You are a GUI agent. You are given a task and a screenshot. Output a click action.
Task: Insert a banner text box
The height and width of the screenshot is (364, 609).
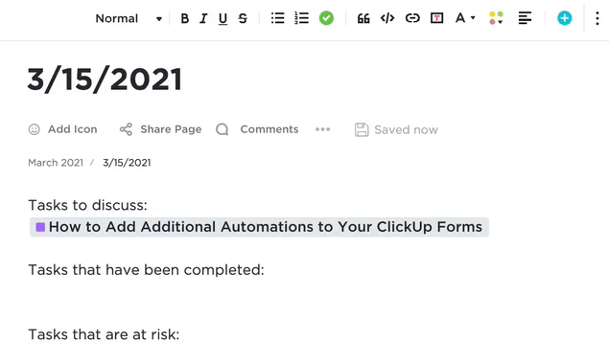click(x=436, y=18)
